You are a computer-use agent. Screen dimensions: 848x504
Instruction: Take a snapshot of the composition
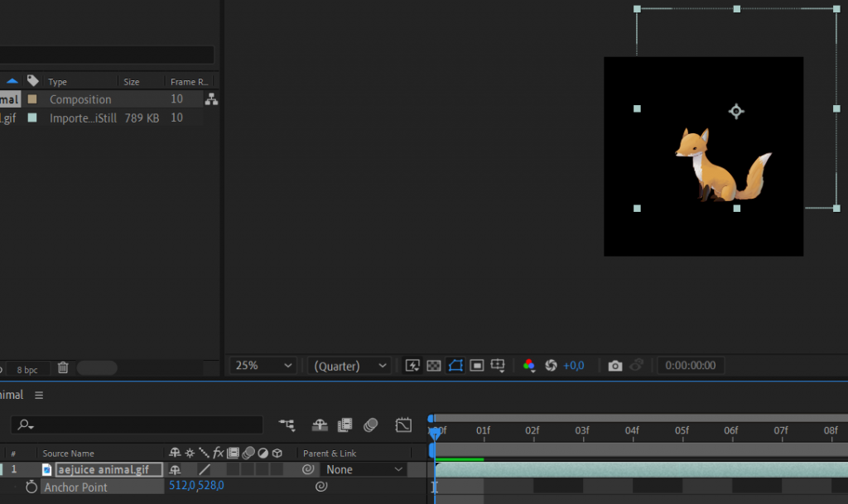click(x=615, y=365)
